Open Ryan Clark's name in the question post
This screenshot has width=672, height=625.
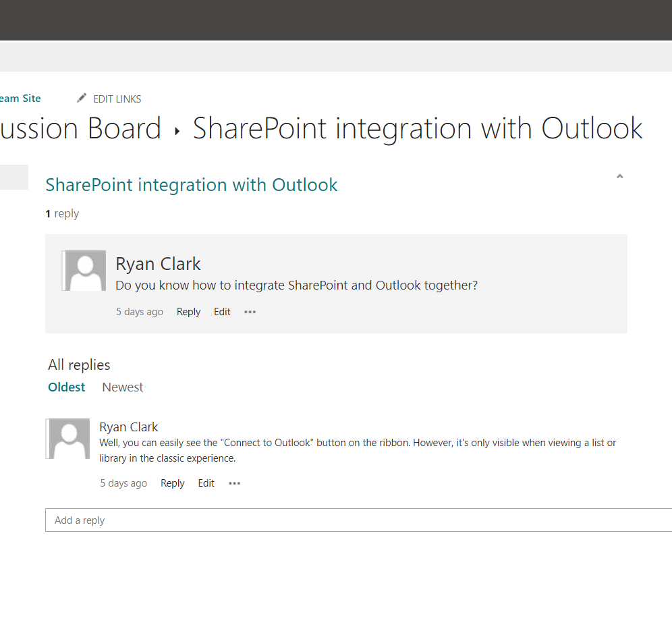(158, 264)
